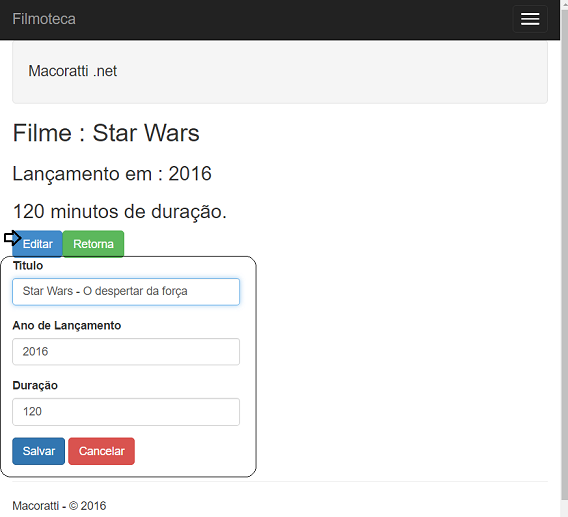Open the hamburger navigation menu
The height and width of the screenshot is (517, 568).
[x=530, y=19]
